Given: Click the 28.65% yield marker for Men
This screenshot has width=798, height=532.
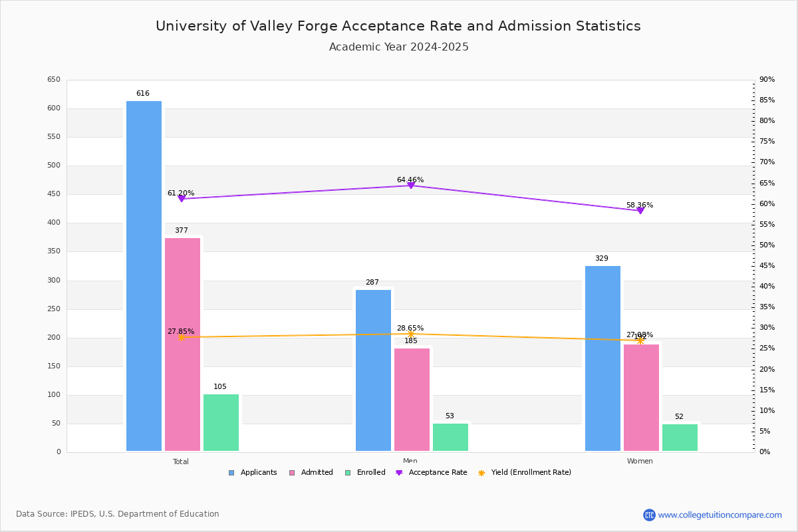Looking at the screenshot, I should [410, 334].
